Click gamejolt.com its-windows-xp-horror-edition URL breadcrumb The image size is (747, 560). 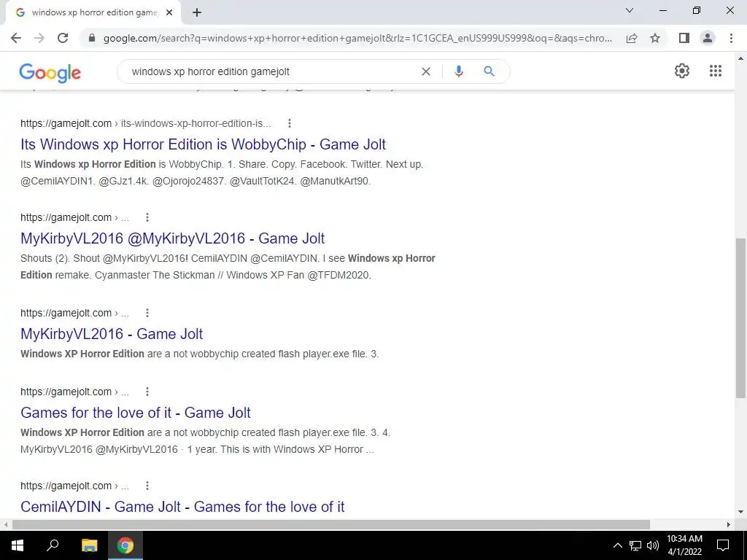[x=146, y=123]
